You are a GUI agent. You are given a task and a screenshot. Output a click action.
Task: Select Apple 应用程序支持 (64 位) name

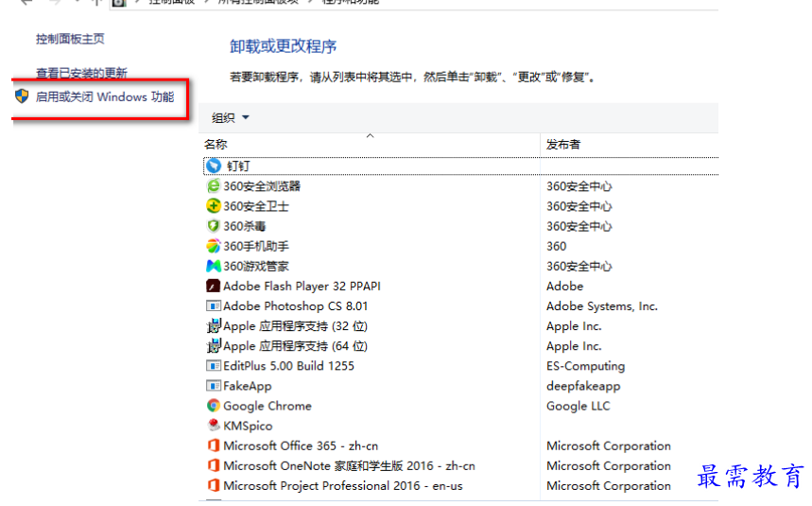click(x=296, y=346)
